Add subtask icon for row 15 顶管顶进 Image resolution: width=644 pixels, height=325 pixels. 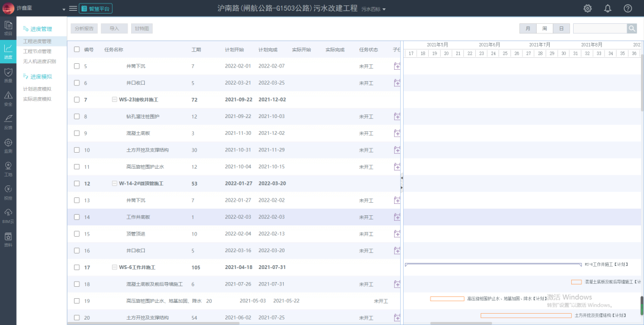tap(397, 234)
